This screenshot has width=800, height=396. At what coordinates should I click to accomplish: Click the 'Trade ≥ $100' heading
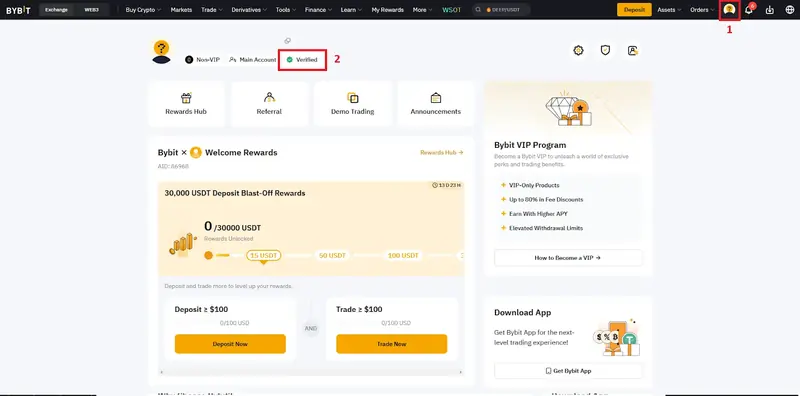pyautogui.click(x=359, y=309)
